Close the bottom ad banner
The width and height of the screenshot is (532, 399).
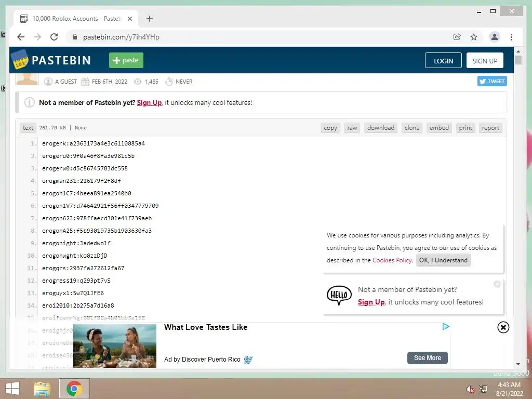pyautogui.click(x=503, y=327)
